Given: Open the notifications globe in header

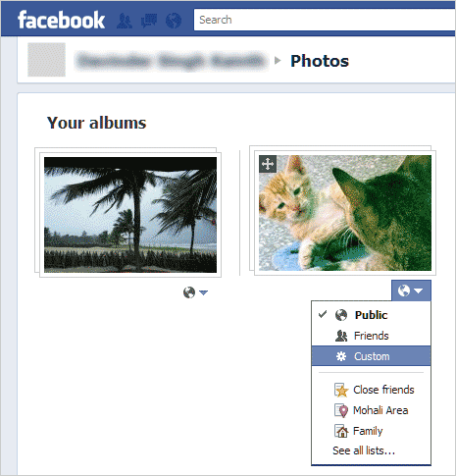Looking at the screenshot, I should pos(174,21).
